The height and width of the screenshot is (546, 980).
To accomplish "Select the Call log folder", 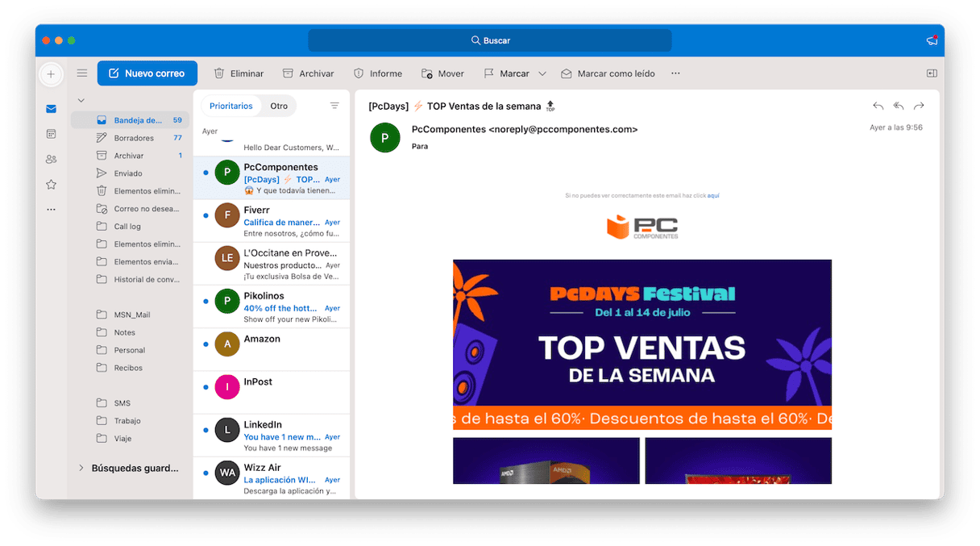I will [x=130, y=227].
